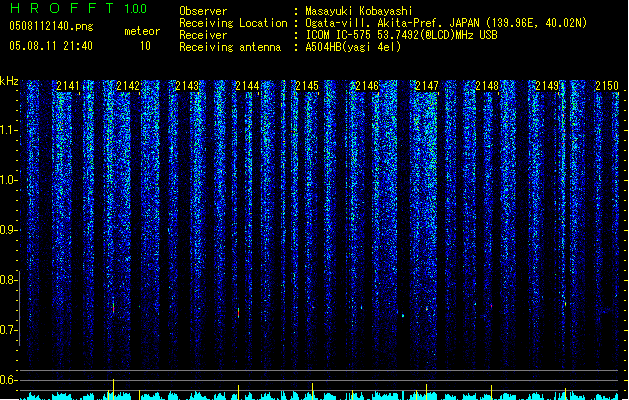The width and height of the screenshot is (629, 400).
Task: Click the 0.9 frequency axis label
Action: [8, 230]
